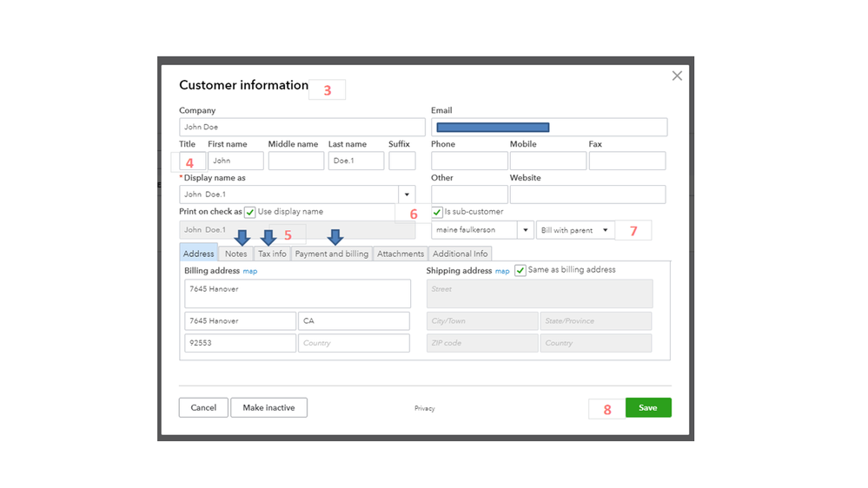
Task: Click the Last name field
Action: click(356, 161)
